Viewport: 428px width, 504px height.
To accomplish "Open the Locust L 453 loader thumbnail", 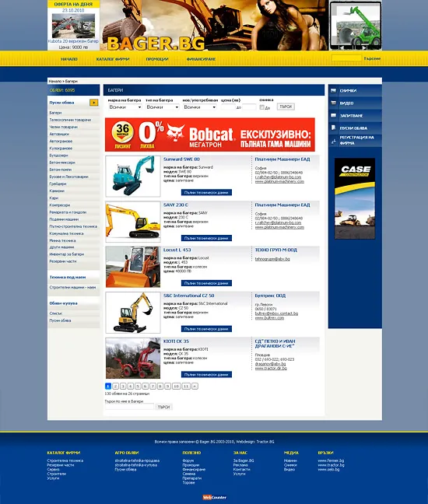I will [x=133, y=267].
